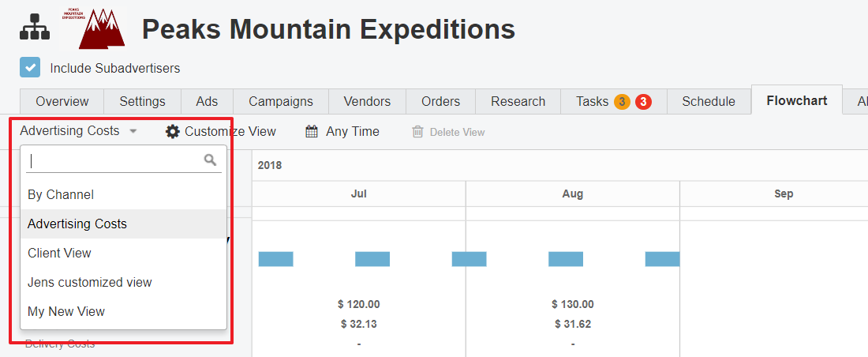Click the search magnifier icon in dropdown

210,160
